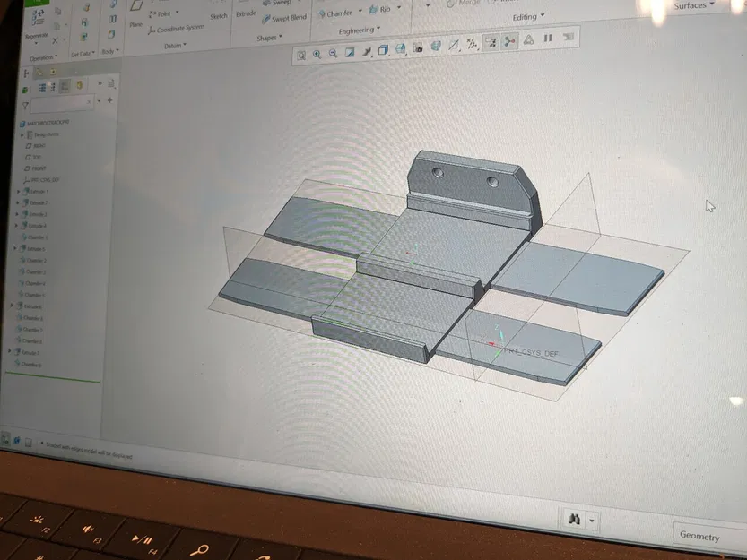Click the binoculars search icon in status bar
This screenshot has width=747, height=560.
click(x=574, y=518)
